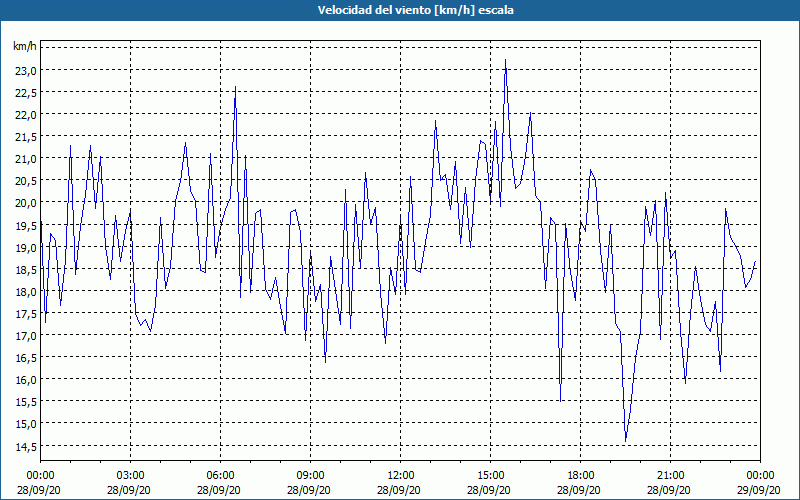Click the '17,5' y-axis label
The width and height of the screenshot is (800, 500).
point(27,313)
